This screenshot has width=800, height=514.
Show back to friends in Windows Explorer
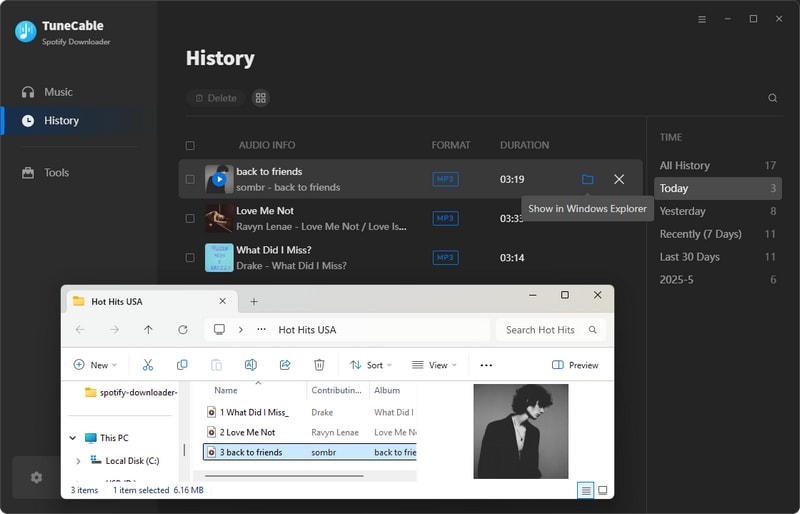coord(588,179)
